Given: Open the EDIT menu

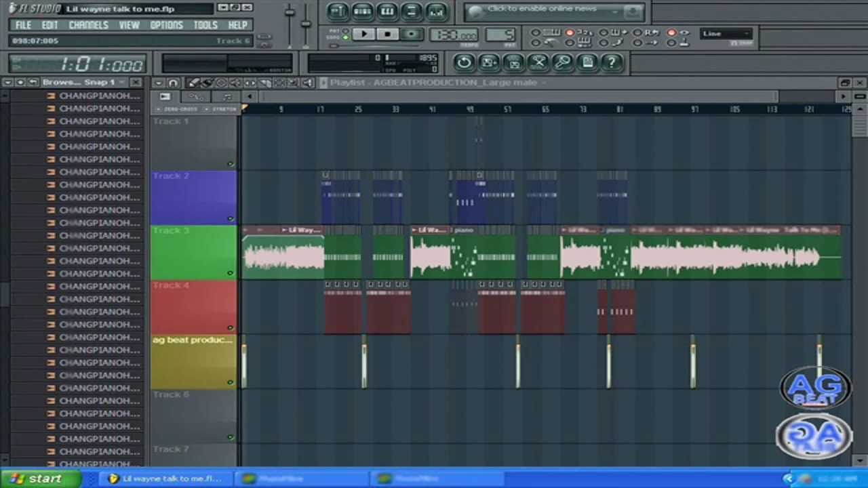Looking at the screenshot, I should pos(50,25).
